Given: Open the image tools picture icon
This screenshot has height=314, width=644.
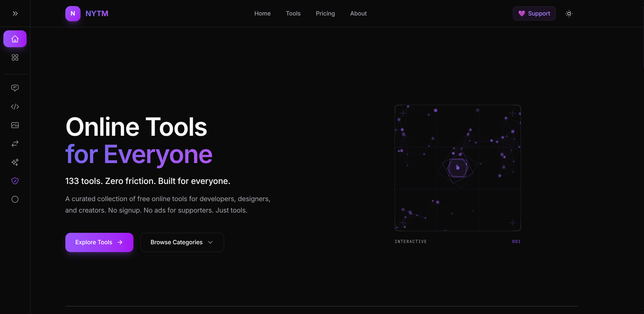Looking at the screenshot, I should tap(15, 125).
